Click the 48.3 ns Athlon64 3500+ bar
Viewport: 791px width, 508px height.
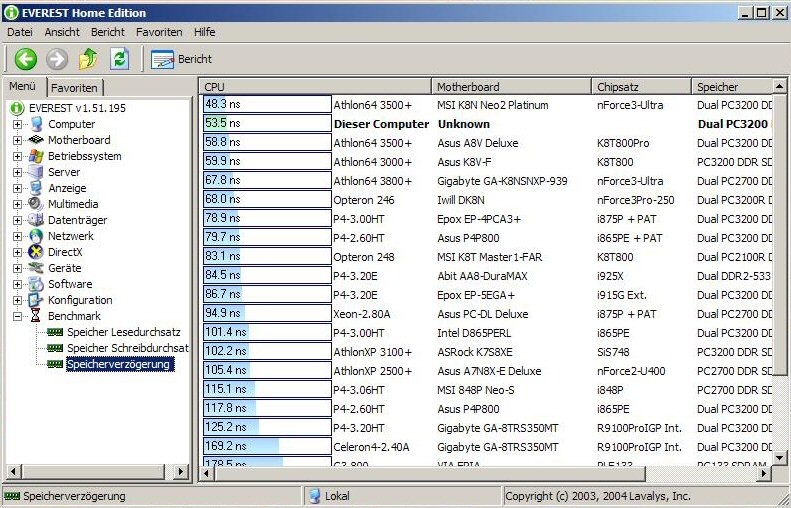pos(267,104)
